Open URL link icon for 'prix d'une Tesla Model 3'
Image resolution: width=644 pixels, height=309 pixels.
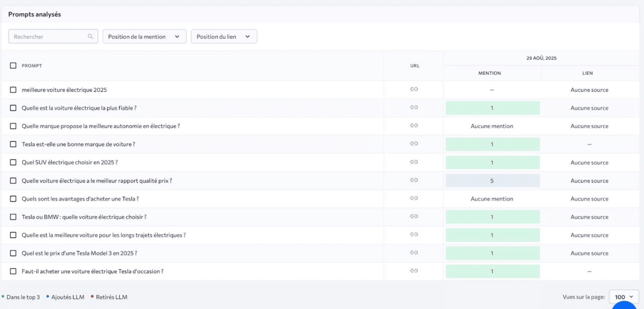[x=414, y=252]
